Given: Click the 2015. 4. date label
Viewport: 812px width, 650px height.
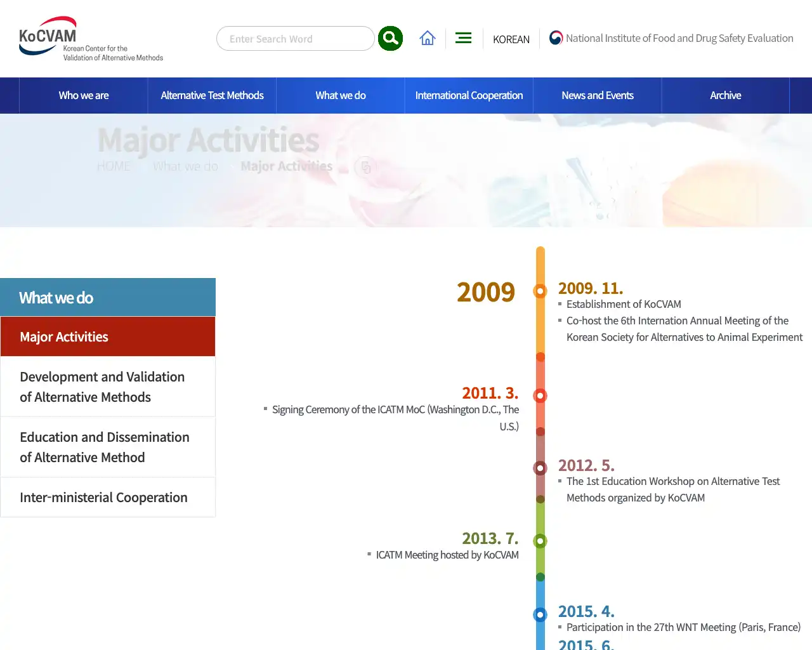Looking at the screenshot, I should pyautogui.click(x=586, y=611).
